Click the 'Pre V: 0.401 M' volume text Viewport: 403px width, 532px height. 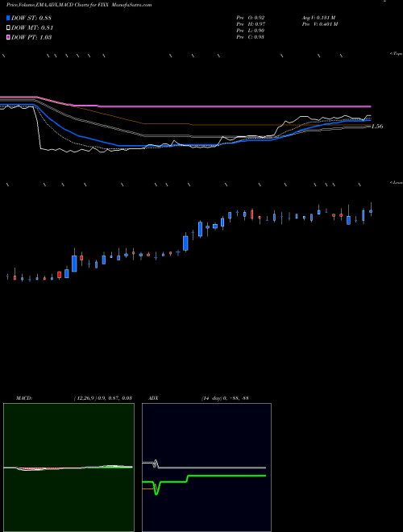click(x=319, y=23)
